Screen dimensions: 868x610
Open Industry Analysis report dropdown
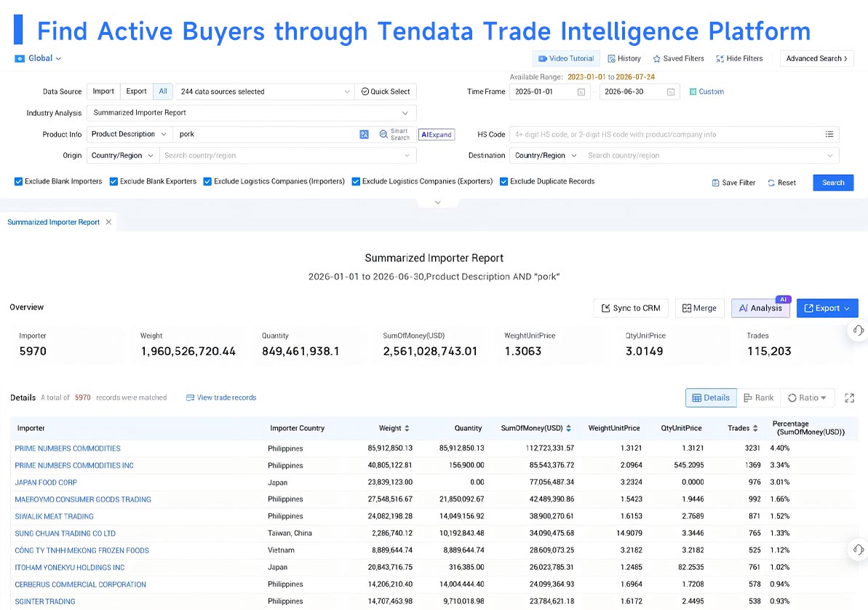tap(251, 113)
